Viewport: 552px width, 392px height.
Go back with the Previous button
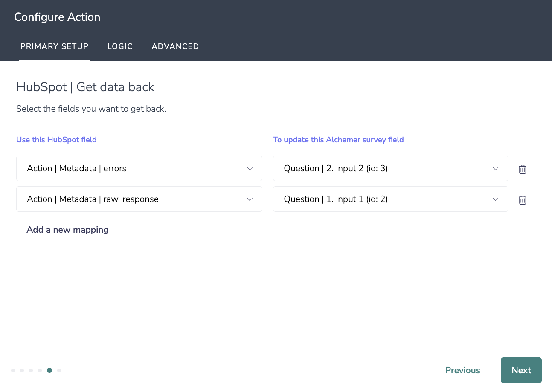pos(462,370)
